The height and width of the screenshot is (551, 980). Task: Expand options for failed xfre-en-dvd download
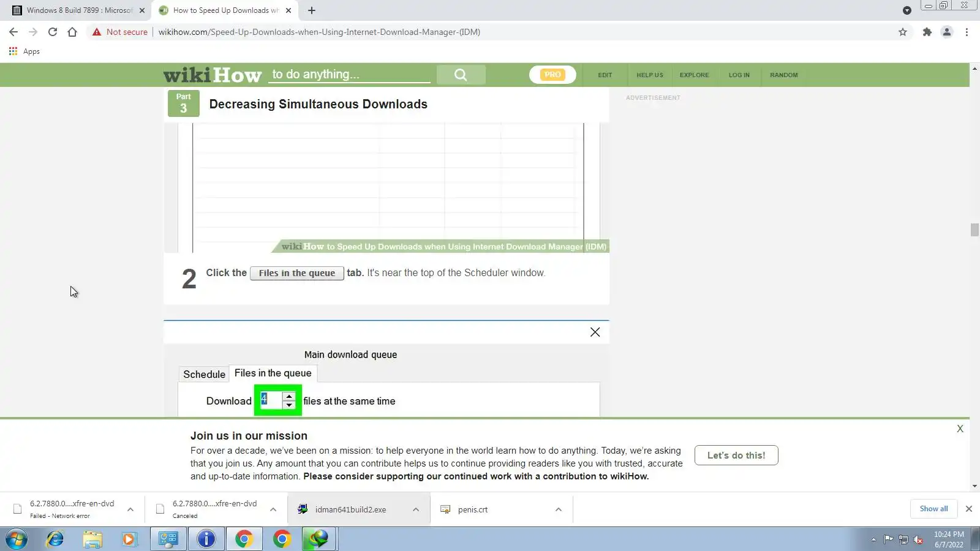point(130,509)
